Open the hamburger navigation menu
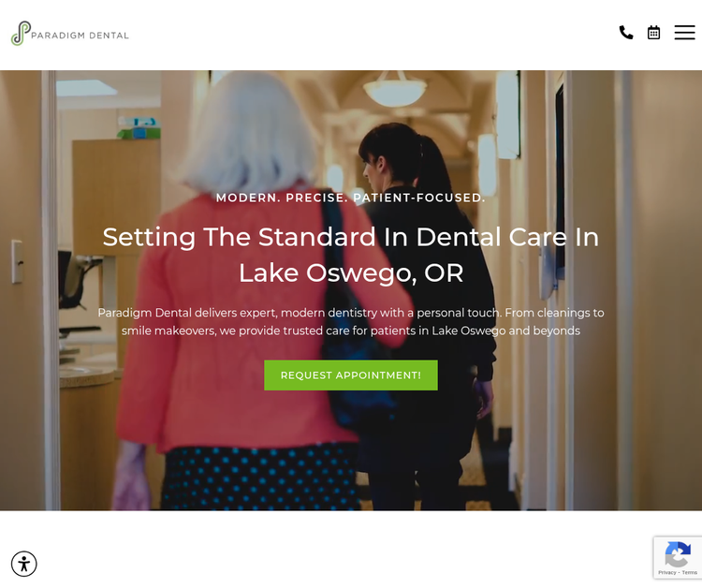Image resolution: width=702 pixels, height=588 pixels. tap(684, 33)
